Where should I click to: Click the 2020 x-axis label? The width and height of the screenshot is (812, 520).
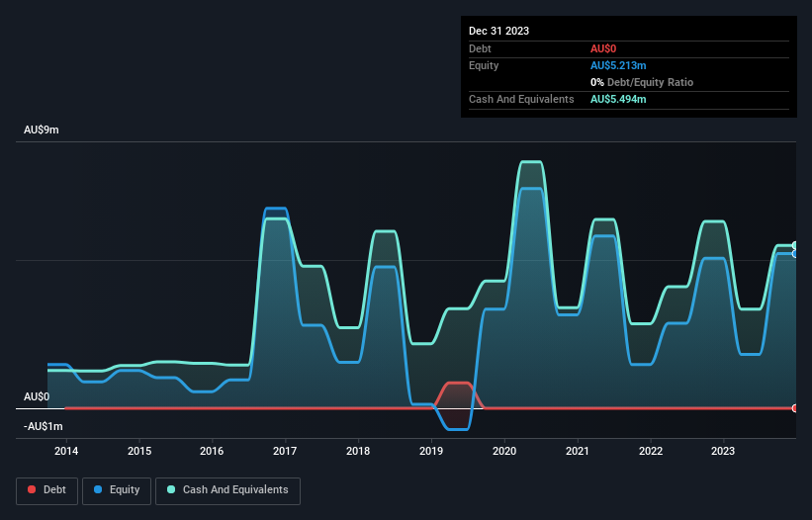504,451
